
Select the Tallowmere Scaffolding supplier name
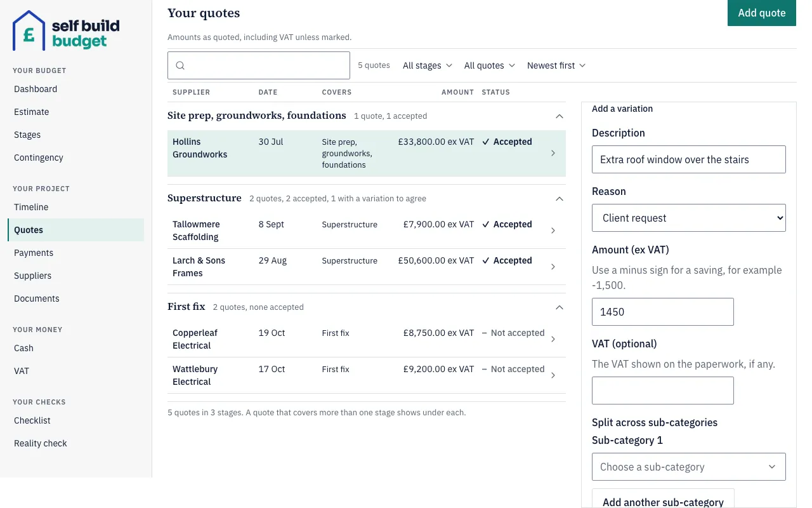pos(196,231)
